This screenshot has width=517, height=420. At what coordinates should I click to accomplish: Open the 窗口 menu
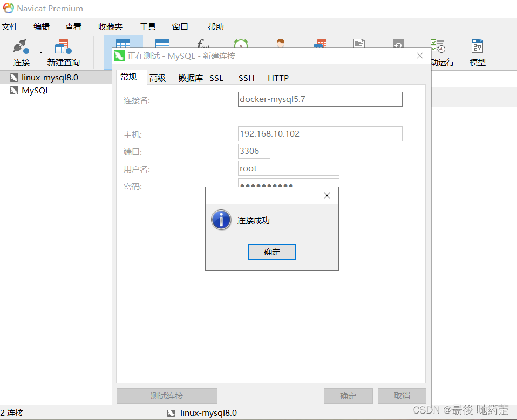(180, 27)
